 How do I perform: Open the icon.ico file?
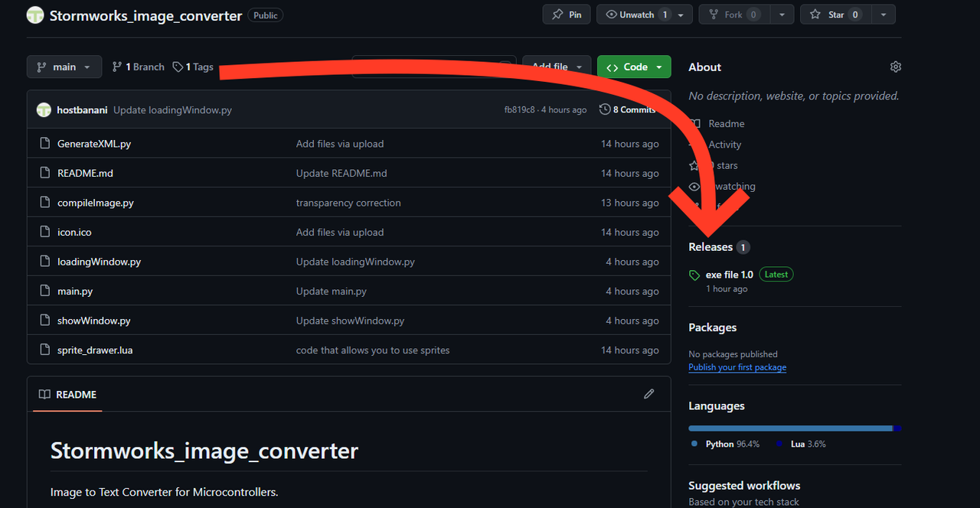click(x=74, y=232)
